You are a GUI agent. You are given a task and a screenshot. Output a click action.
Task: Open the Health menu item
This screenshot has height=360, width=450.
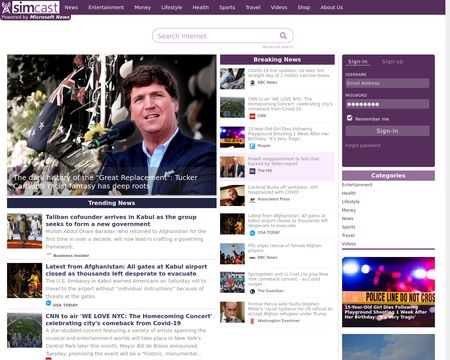point(201,7)
